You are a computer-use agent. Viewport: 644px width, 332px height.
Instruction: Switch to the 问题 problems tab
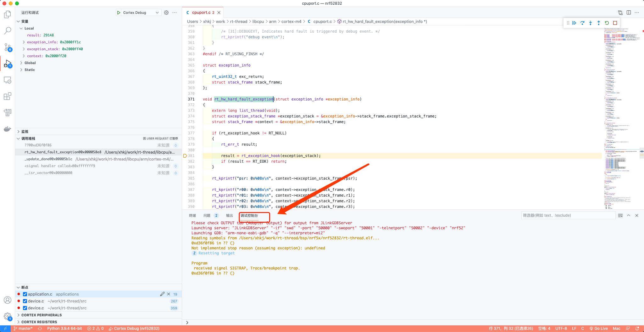pos(207,215)
